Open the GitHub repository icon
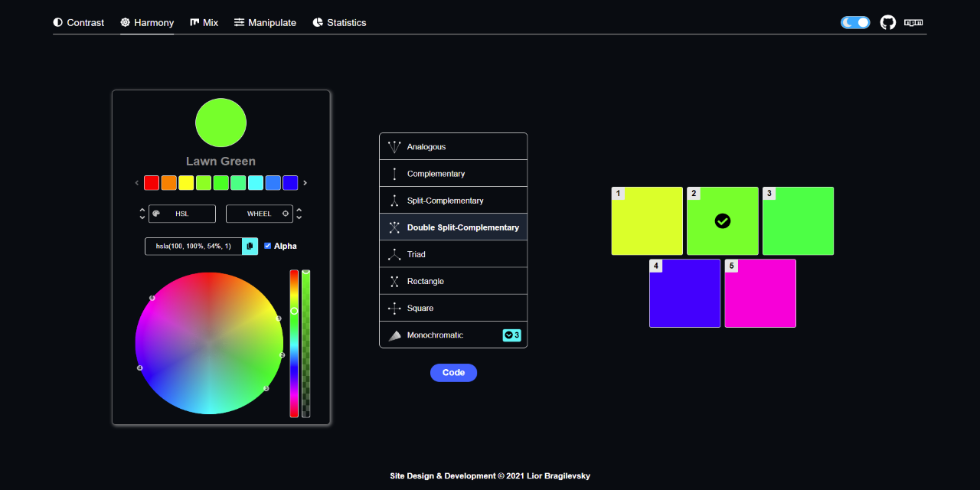 (x=887, y=22)
